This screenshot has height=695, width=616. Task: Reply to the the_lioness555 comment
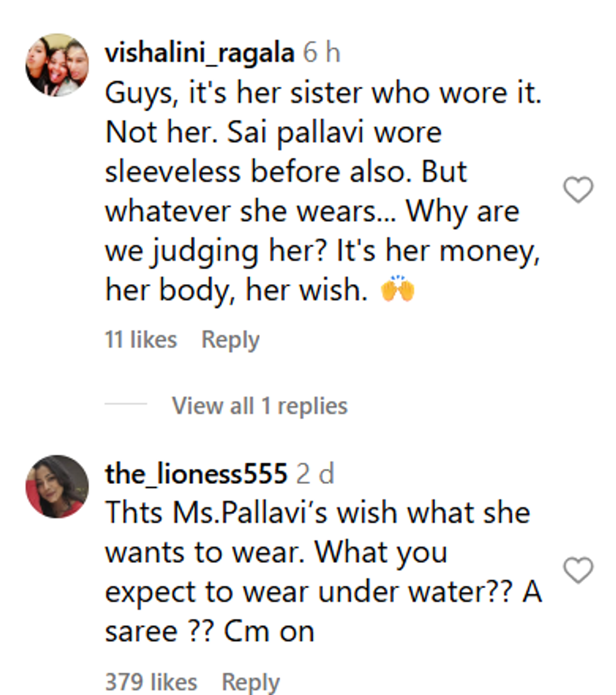pos(251,682)
